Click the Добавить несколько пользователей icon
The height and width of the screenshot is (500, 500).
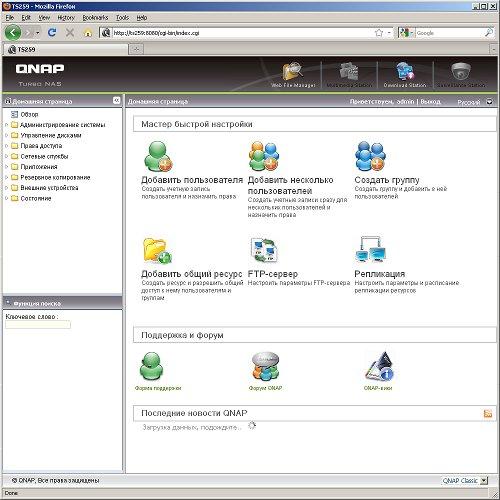click(x=264, y=156)
